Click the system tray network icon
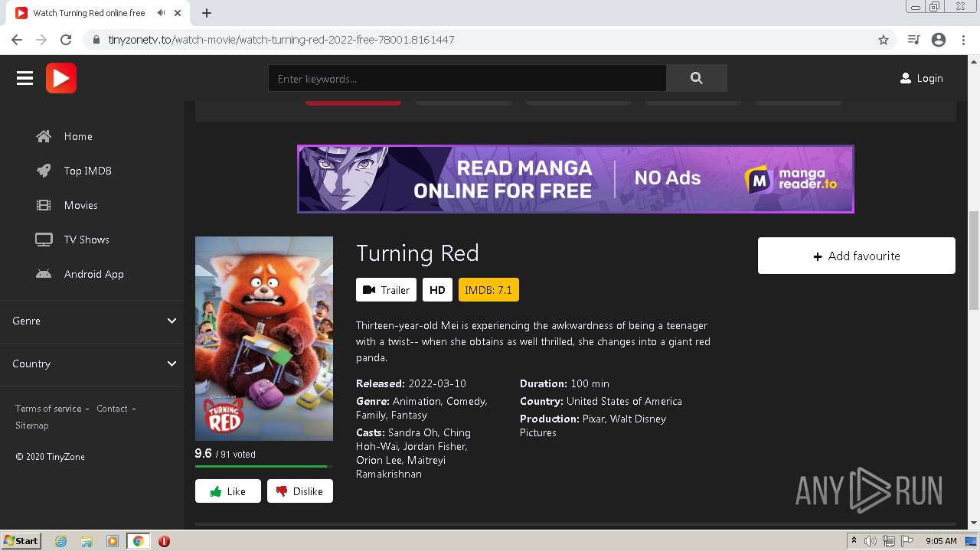This screenshot has width=980, height=551. coord(889,541)
